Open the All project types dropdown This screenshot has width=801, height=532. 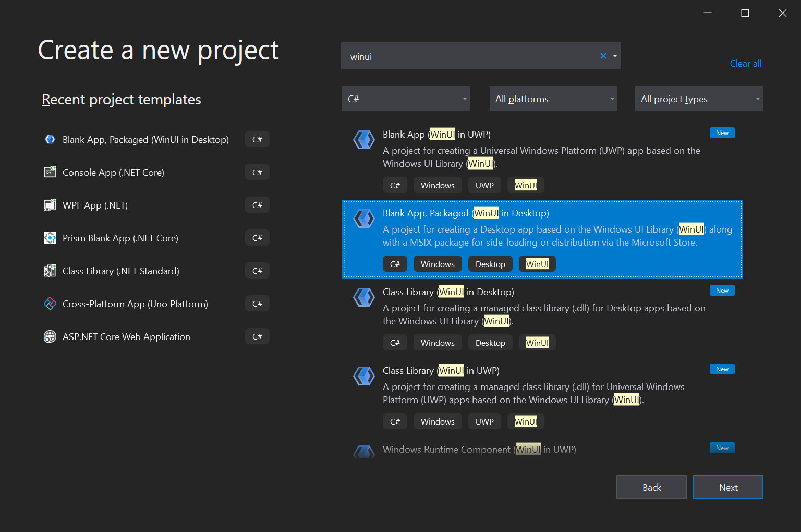click(x=699, y=99)
